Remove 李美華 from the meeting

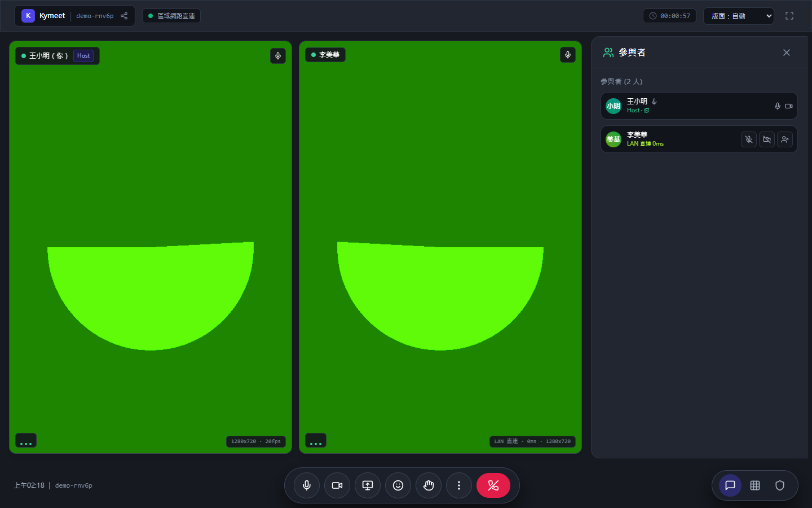785,139
